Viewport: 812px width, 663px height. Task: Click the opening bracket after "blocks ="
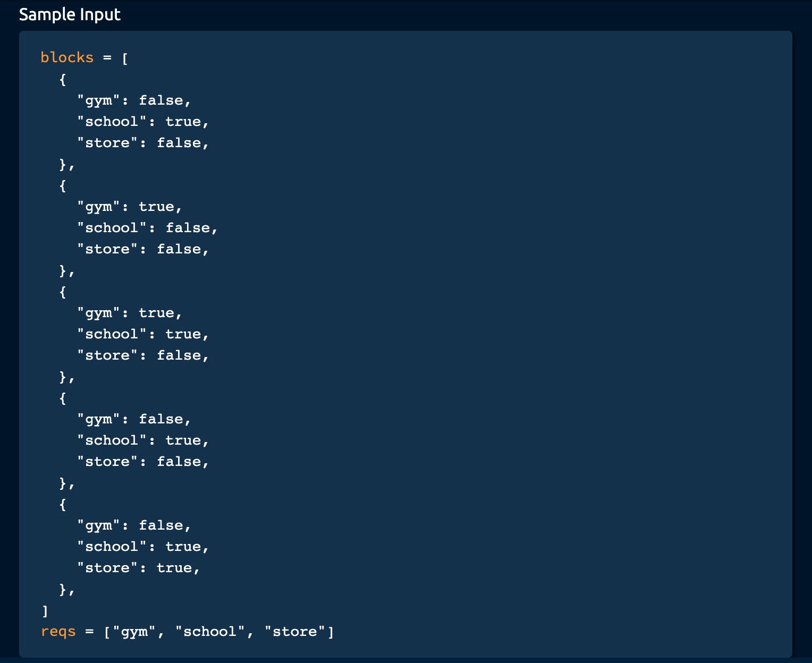[x=125, y=58]
